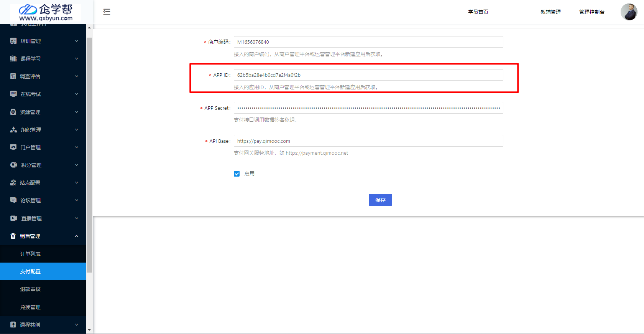Click the 接入的应用ID hint text
Viewport: 644px width, 334px height.
pos(306,88)
